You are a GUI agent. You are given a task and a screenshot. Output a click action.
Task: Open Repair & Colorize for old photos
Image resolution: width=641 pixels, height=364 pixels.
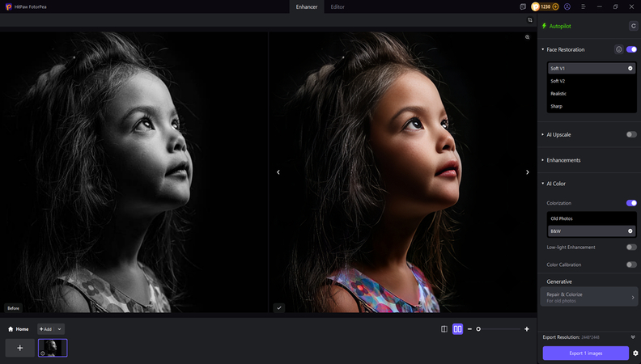click(x=588, y=297)
